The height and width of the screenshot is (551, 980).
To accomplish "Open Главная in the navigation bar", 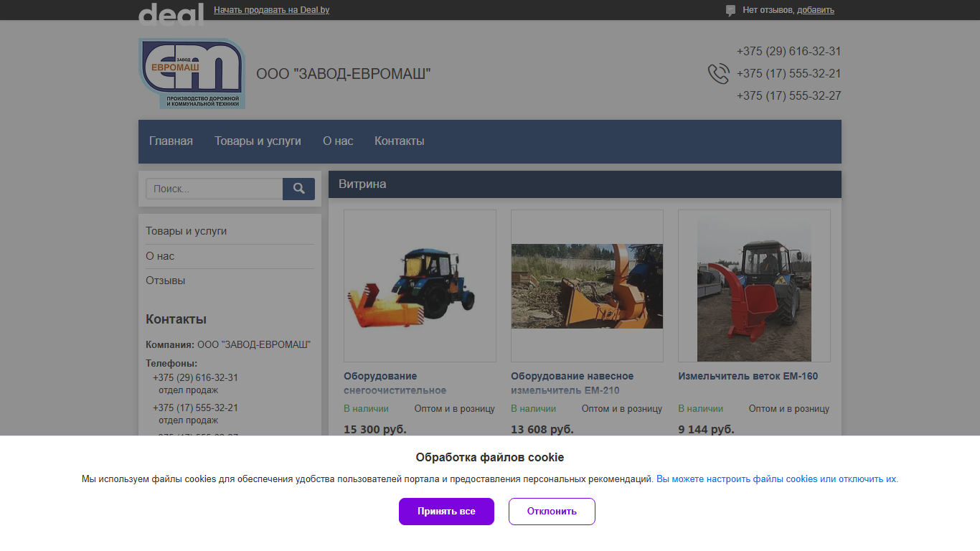I will click(171, 141).
